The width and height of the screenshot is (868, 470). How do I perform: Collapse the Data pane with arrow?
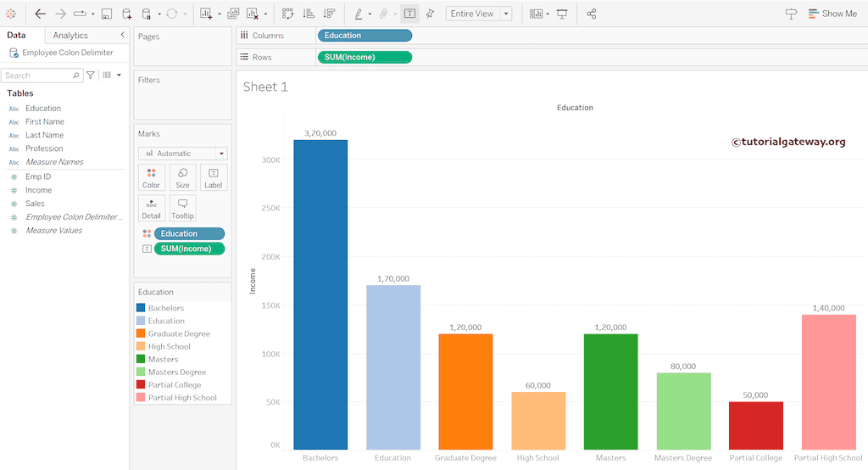tap(122, 35)
